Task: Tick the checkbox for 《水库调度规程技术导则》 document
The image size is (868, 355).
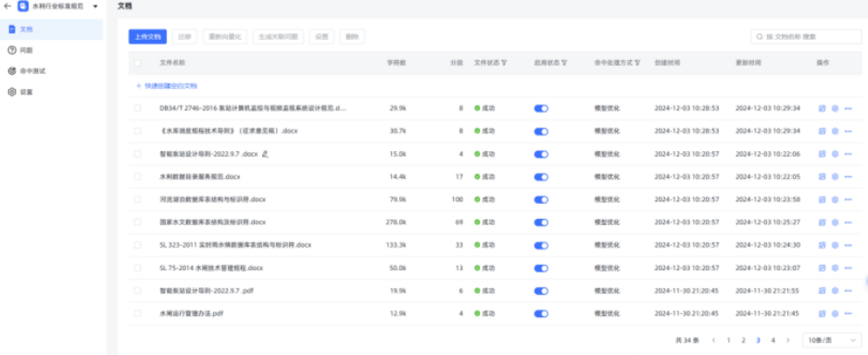Action: (x=137, y=132)
